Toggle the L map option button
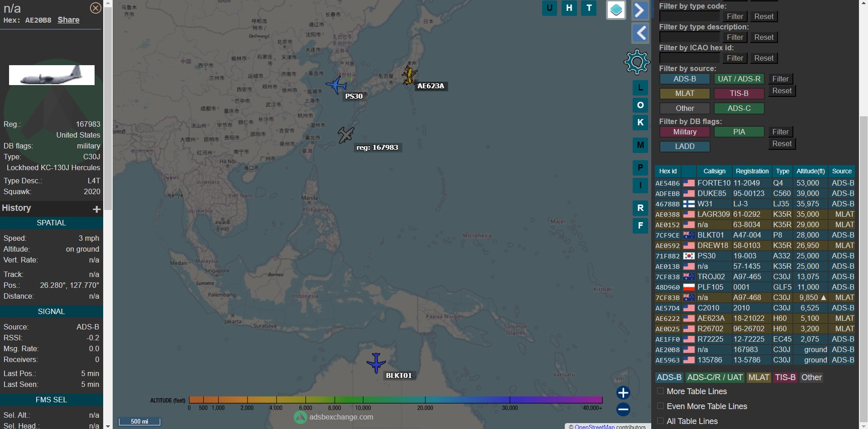The width and height of the screenshot is (868, 429). pos(640,88)
